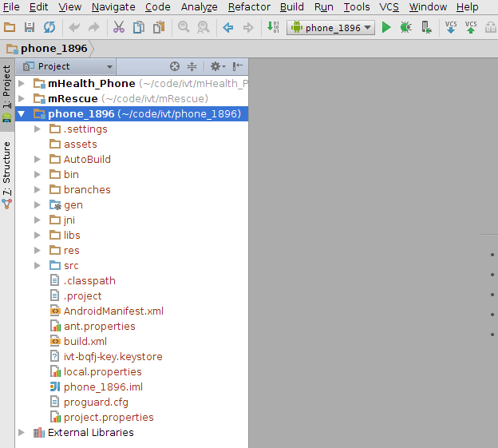Hide the Project panel with hide icon

[237, 66]
